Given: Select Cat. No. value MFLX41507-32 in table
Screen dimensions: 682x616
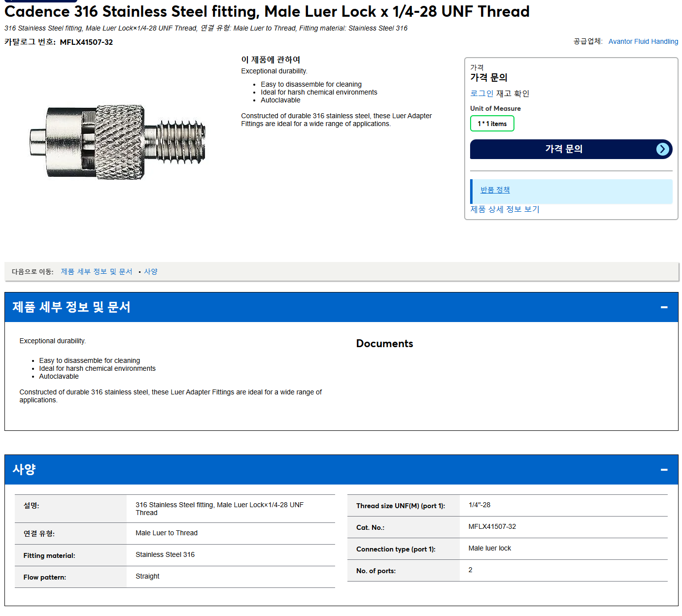Looking at the screenshot, I should click(x=492, y=527).
